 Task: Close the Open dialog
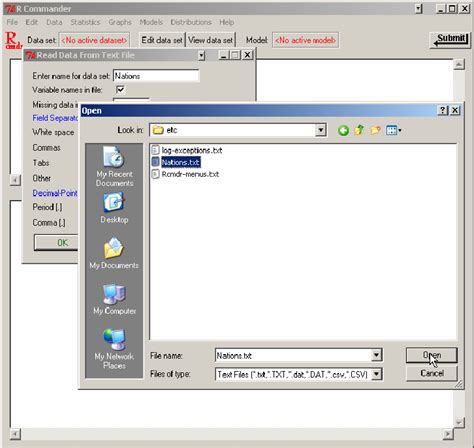455,110
